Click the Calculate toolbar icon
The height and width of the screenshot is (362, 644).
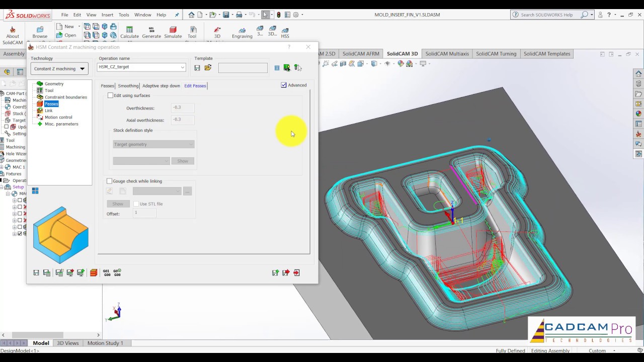[129, 32]
